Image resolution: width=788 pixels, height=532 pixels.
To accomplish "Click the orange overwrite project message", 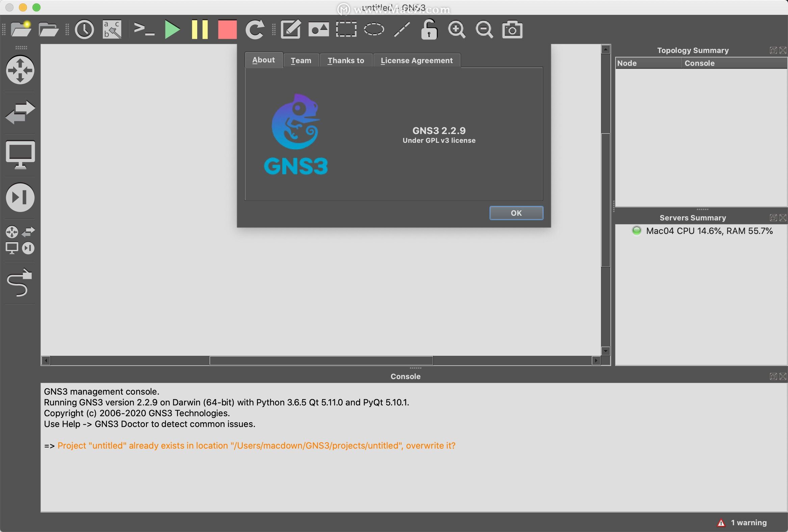I will [x=256, y=446].
